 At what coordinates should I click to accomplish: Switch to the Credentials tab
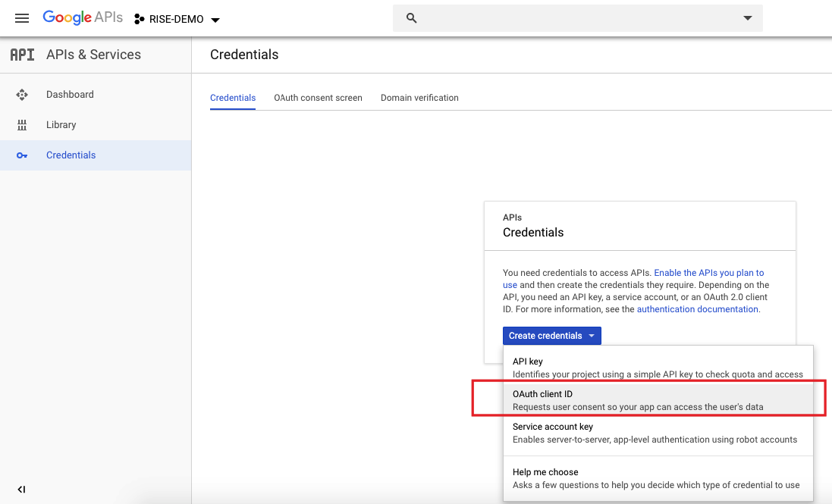click(233, 98)
